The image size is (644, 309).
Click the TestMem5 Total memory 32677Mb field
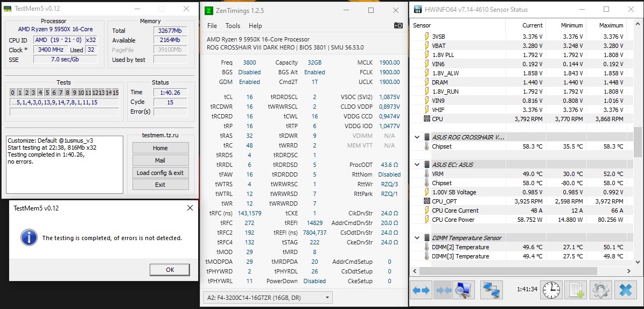(x=170, y=30)
